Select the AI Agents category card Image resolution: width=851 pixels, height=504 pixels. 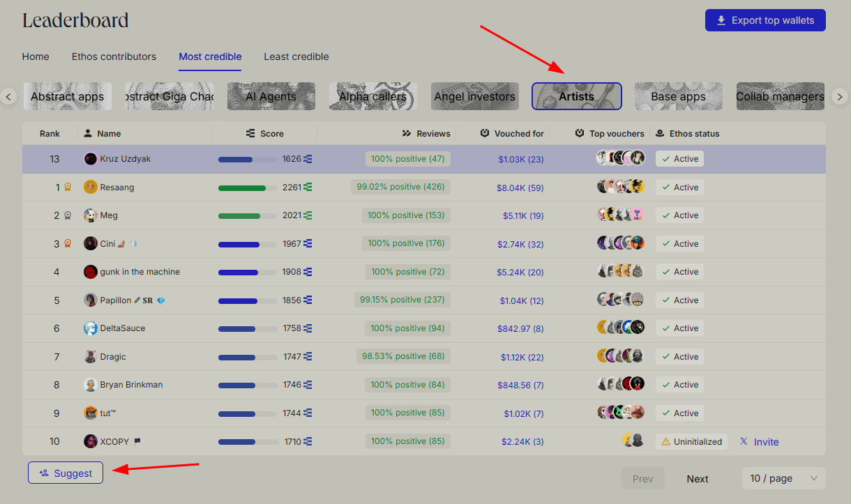(x=271, y=96)
